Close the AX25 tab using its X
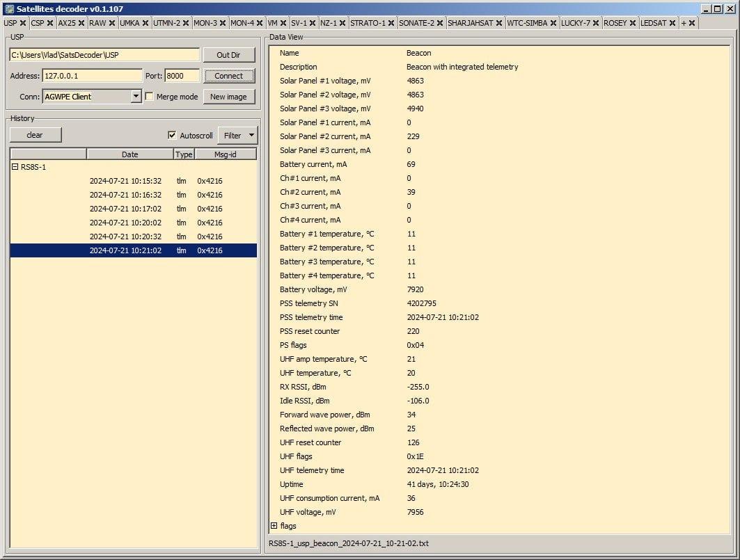740x560 pixels. click(x=81, y=23)
